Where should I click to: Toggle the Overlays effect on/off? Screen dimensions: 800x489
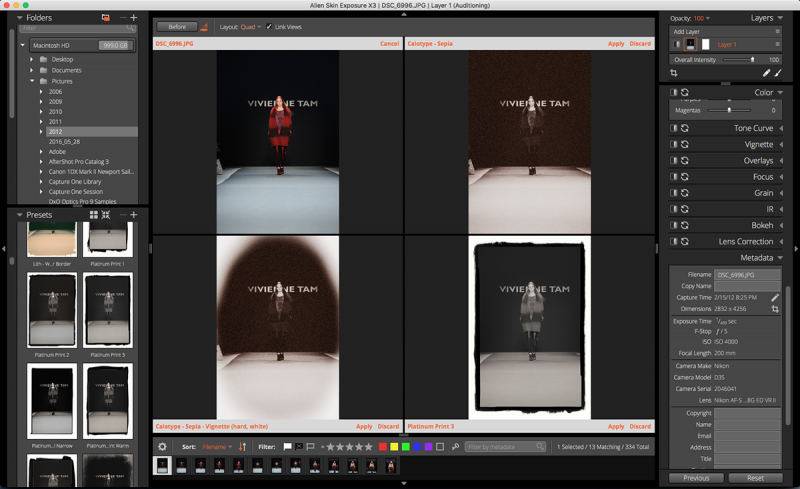tap(673, 160)
